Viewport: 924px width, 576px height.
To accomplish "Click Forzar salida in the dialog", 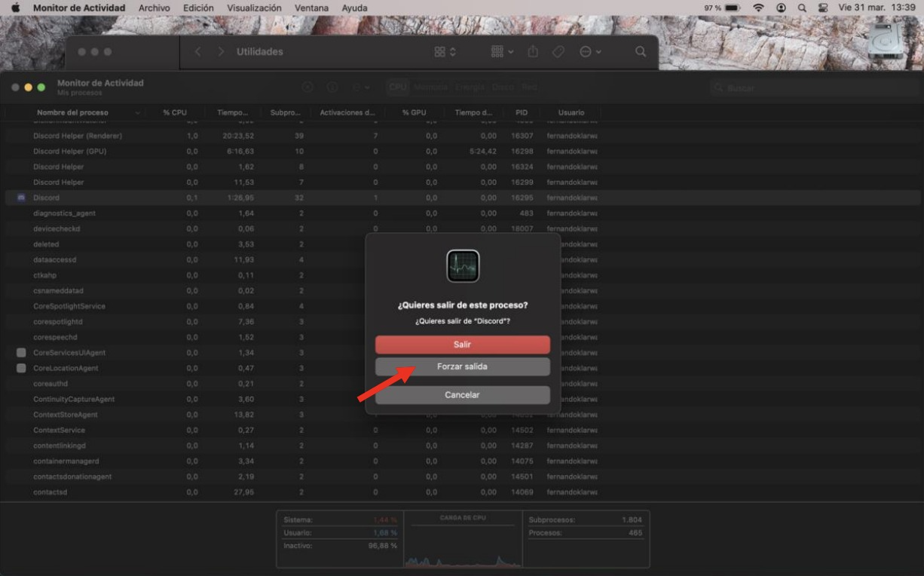I will 463,366.
